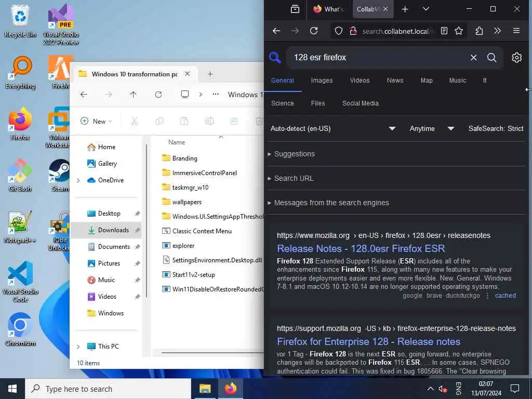This screenshot has height=399, width=532.
Task: Open Auto-detect (en-US) language dropdown
Action: pos(333,129)
